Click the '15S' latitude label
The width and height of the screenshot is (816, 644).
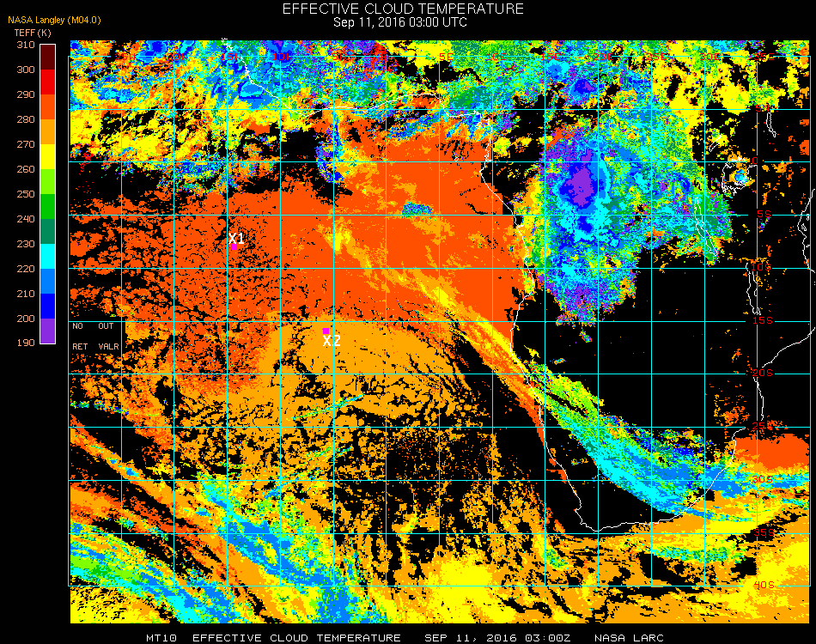pos(763,320)
